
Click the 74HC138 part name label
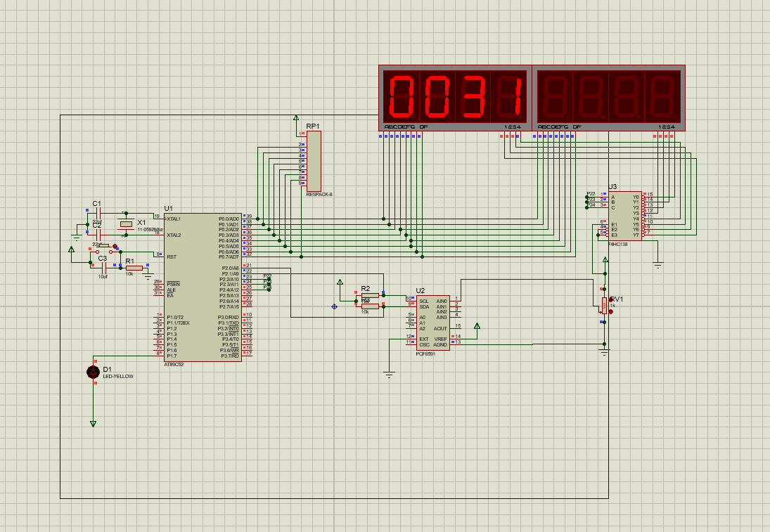[x=618, y=244]
